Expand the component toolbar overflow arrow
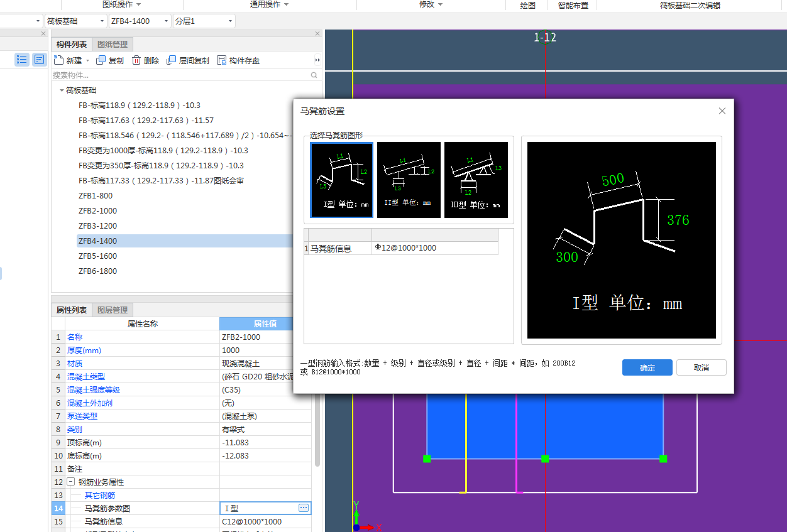This screenshot has width=787, height=532. point(317,60)
